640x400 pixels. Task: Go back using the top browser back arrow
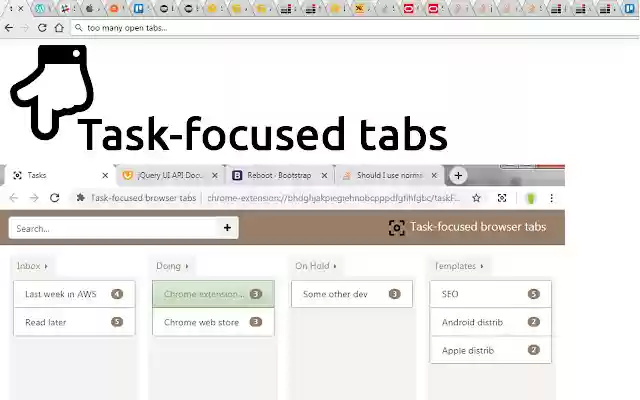[x=9, y=28]
